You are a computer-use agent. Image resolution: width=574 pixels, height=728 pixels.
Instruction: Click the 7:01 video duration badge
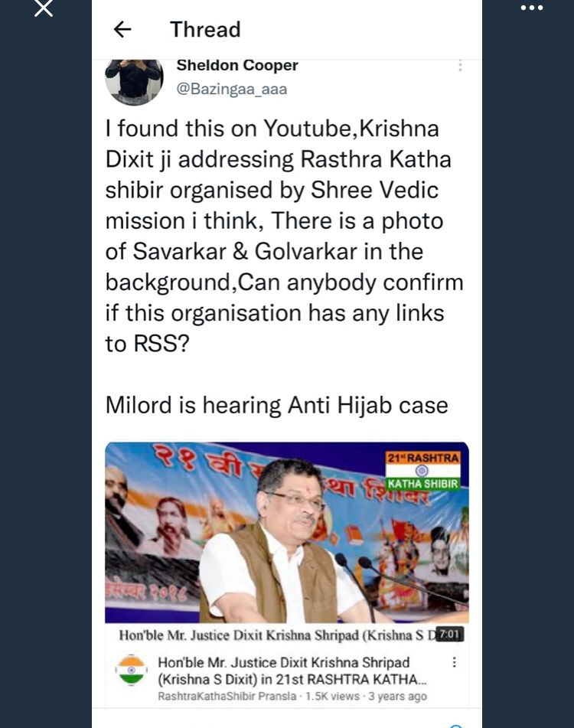450,634
